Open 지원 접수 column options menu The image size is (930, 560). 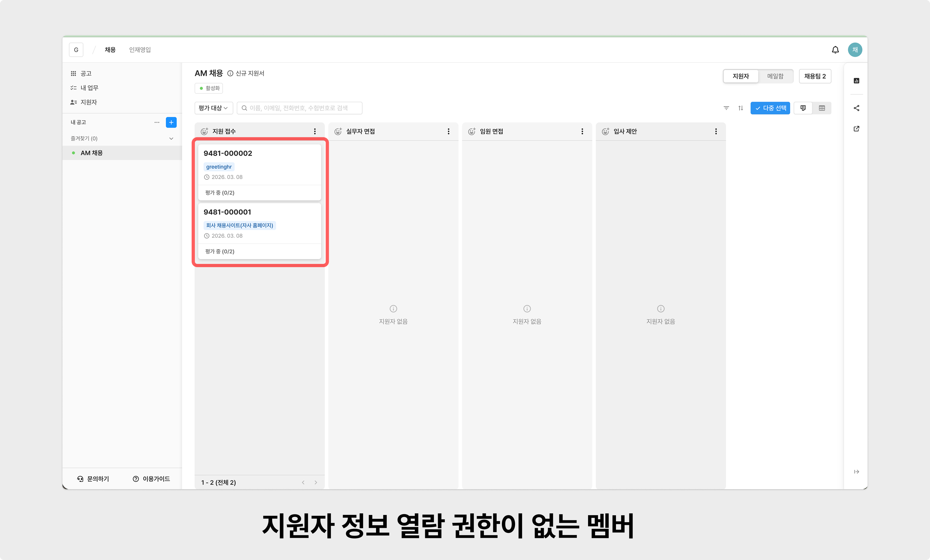314,131
